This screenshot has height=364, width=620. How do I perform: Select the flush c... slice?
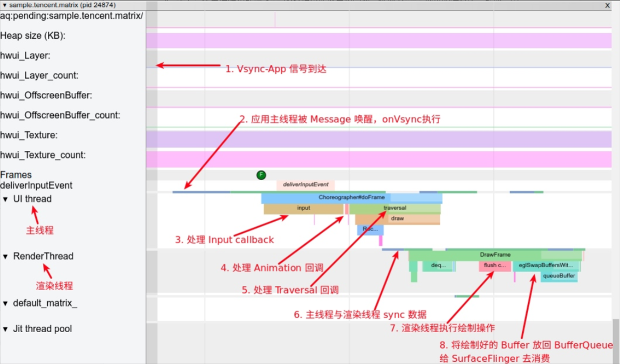[x=495, y=266]
